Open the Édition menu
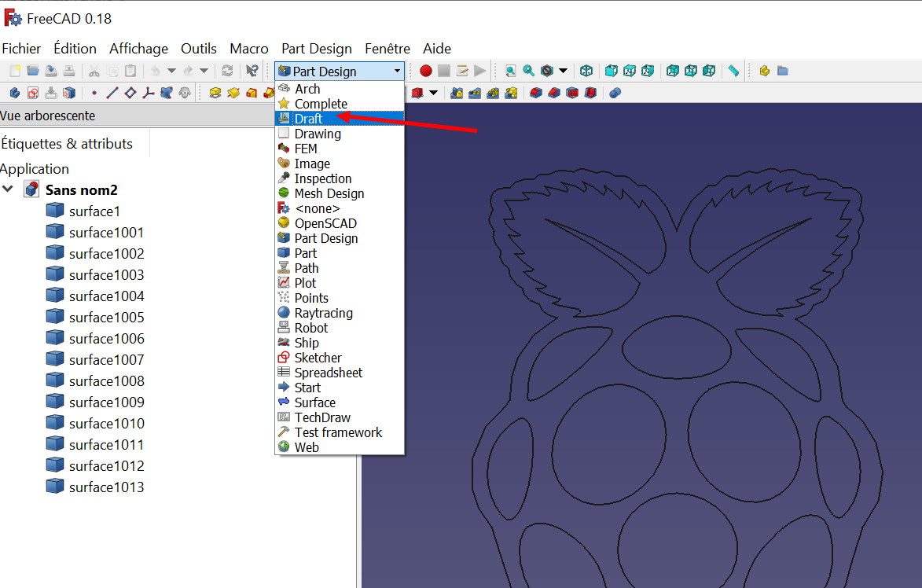 point(75,48)
